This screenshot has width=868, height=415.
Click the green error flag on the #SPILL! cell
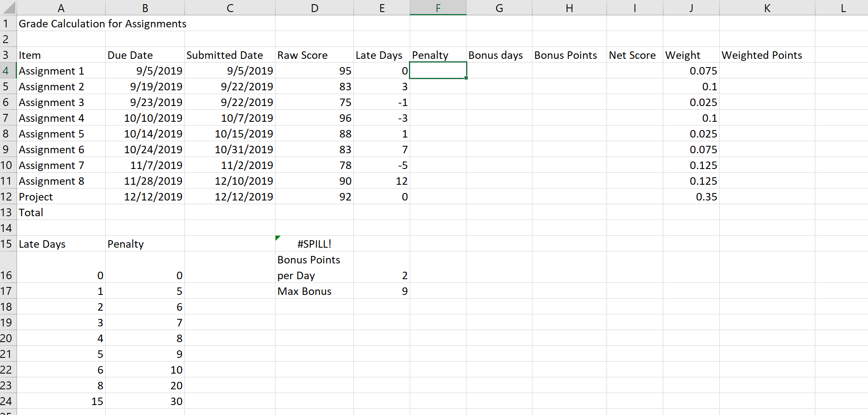[x=278, y=237]
